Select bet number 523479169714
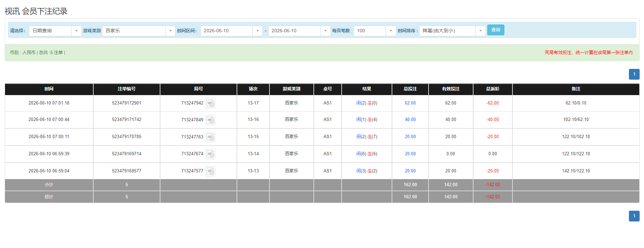 (127, 154)
